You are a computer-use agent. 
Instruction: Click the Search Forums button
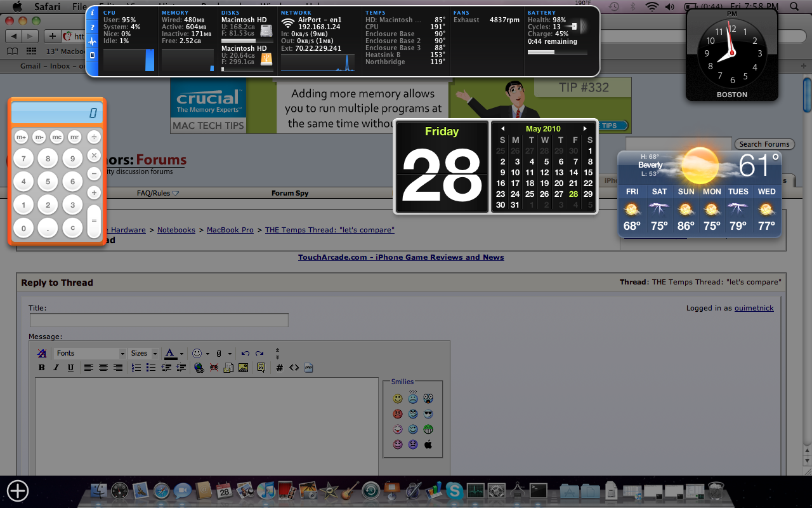[x=764, y=144]
